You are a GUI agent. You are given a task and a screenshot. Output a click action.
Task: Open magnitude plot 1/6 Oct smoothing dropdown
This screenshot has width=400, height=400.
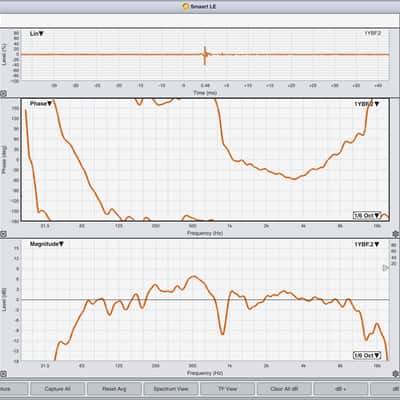click(367, 355)
